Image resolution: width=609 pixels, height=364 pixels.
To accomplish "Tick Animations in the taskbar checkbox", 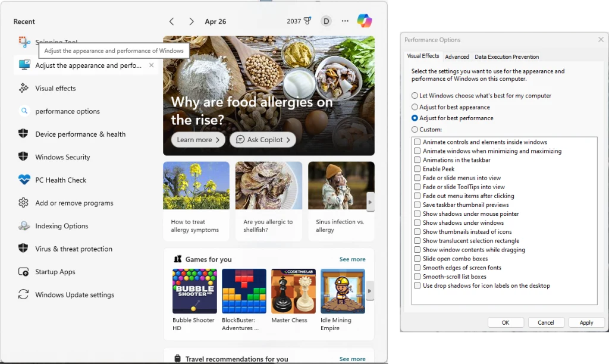I will click(x=417, y=159).
